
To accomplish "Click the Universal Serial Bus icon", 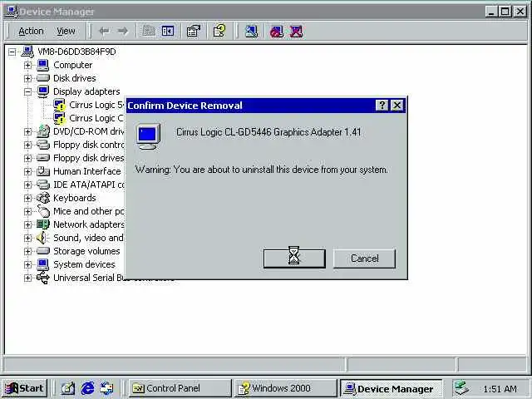I will 43,278.
